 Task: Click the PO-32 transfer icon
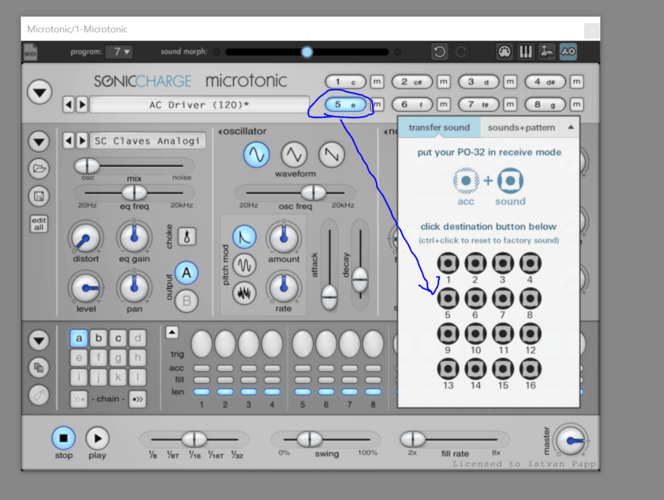(x=568, y=52)
